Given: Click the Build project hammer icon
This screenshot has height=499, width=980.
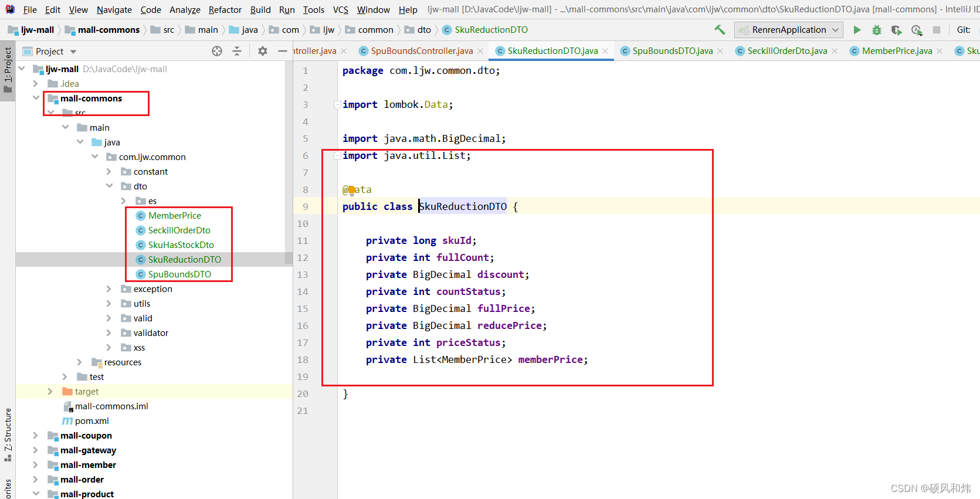Looking at the screenshot, I should [x=720, y=29].
